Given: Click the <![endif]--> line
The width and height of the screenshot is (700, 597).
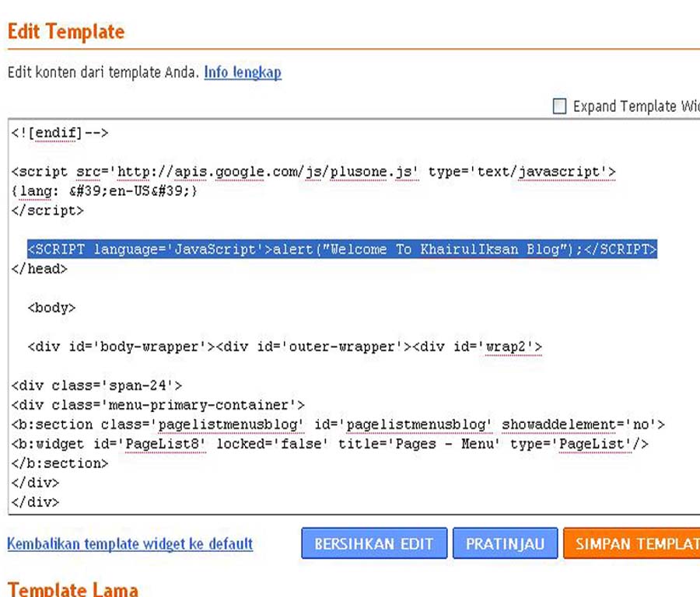Looking at the screenshot, I should (60, 133).
